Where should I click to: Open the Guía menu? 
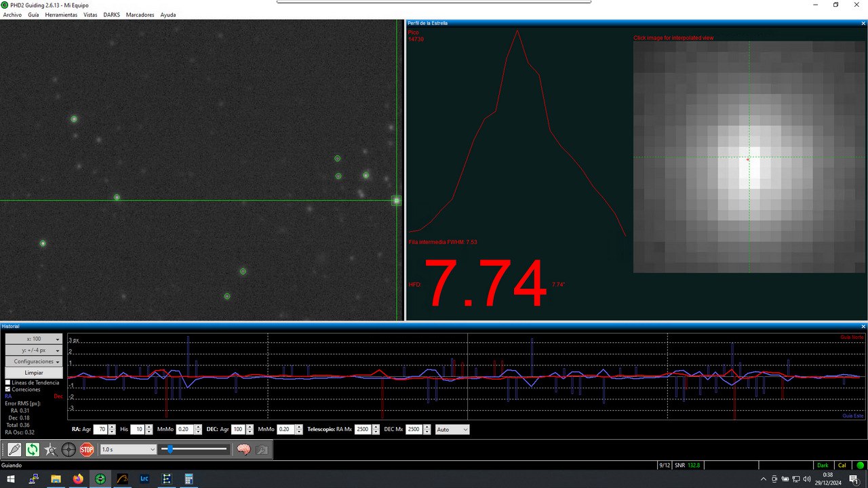(x=33, y=14)
